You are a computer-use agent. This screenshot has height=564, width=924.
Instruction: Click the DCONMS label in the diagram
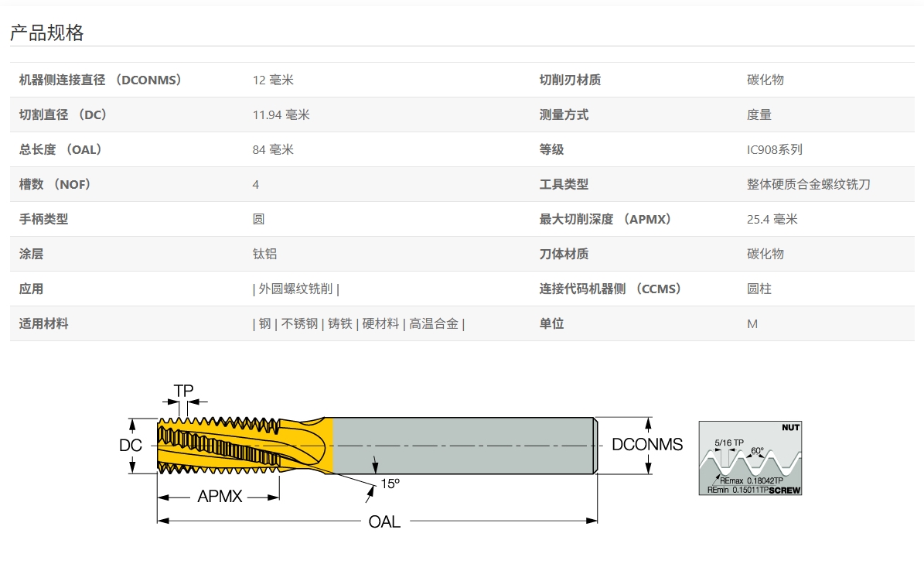click(x=647, y=445)
